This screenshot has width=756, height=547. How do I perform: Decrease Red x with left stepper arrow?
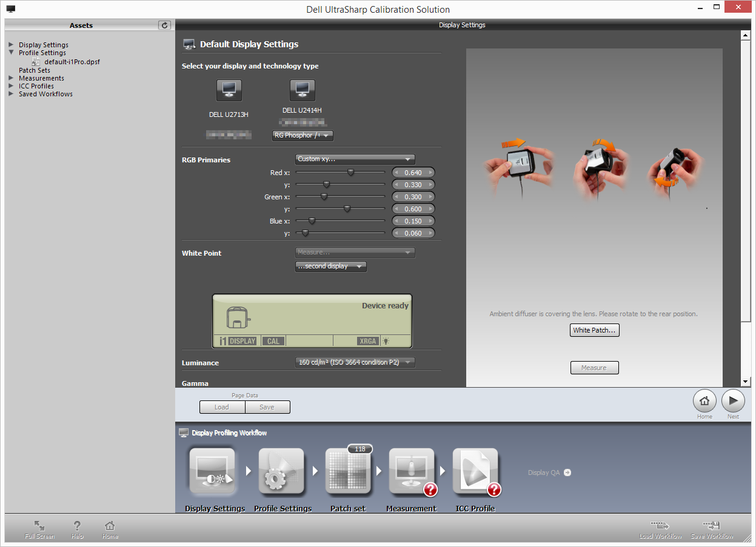pyautogui.click(x=396, y=173)
